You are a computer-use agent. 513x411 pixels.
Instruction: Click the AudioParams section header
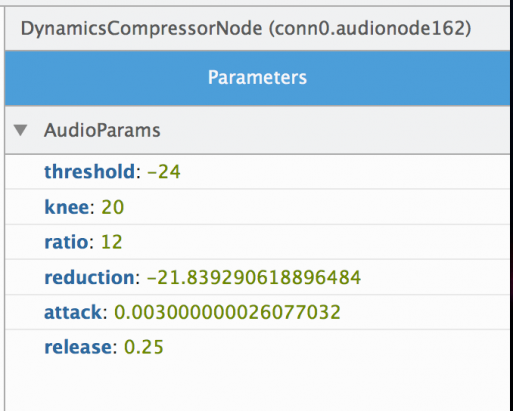257,130
